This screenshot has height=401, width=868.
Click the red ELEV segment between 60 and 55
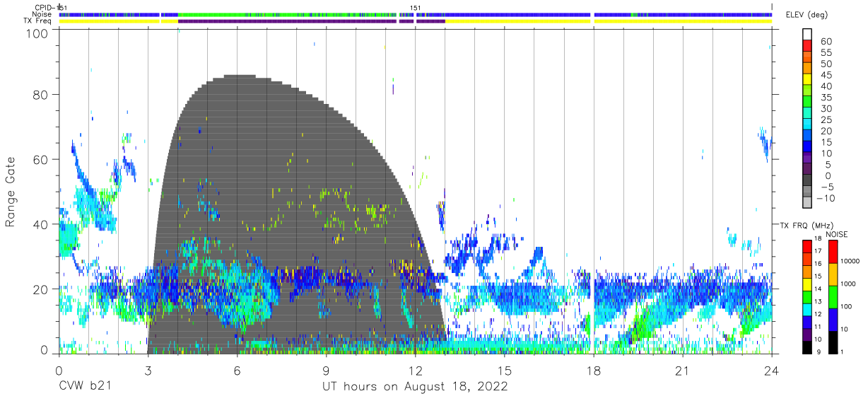[807, 47]
